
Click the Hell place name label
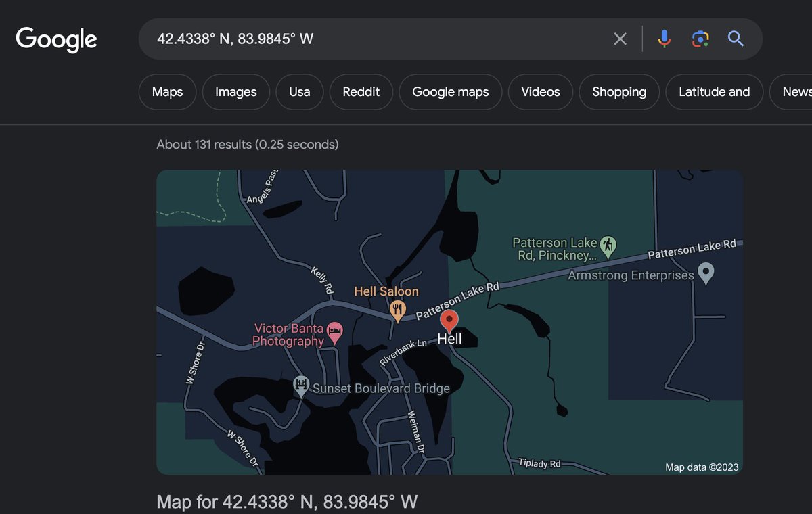click(449, 339)
